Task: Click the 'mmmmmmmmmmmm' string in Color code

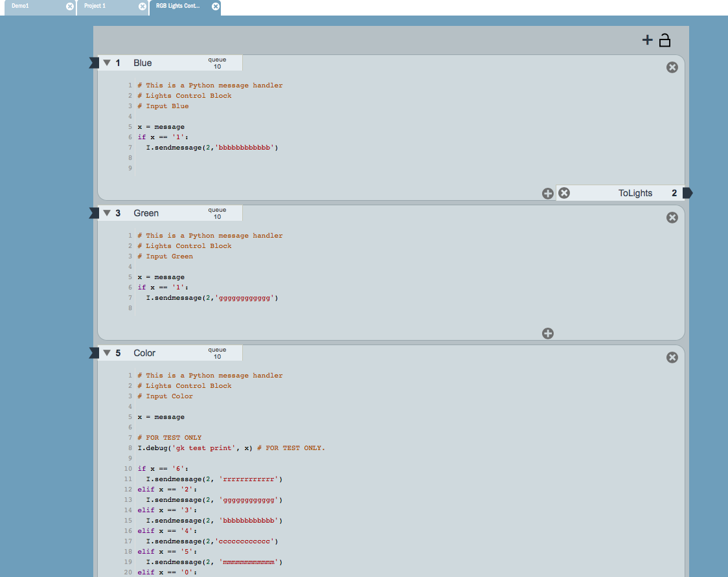Action: click(249, 562)
